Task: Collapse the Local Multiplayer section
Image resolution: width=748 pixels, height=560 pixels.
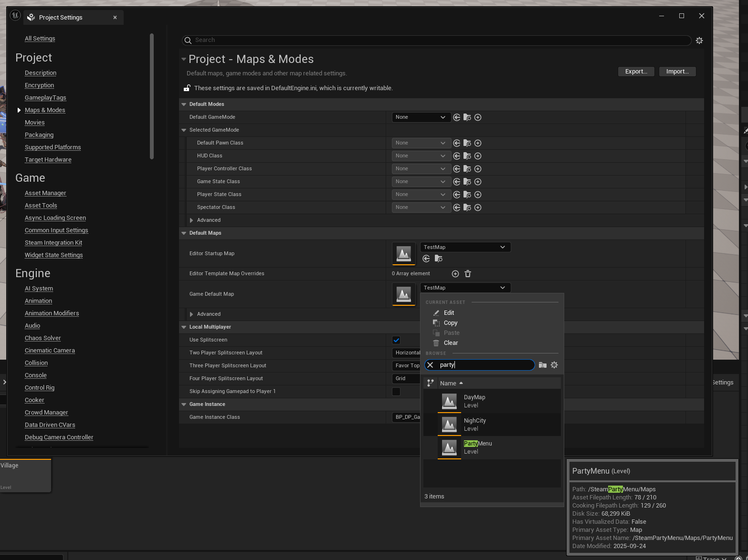Action: (184, 327)
